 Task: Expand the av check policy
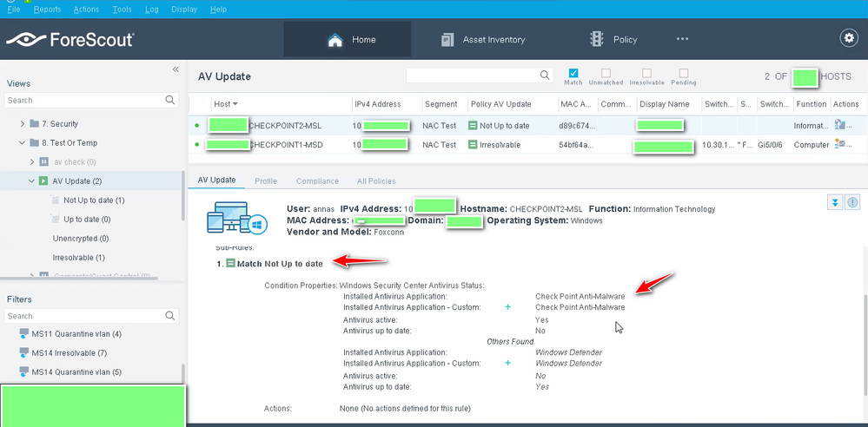coord(32,162)
